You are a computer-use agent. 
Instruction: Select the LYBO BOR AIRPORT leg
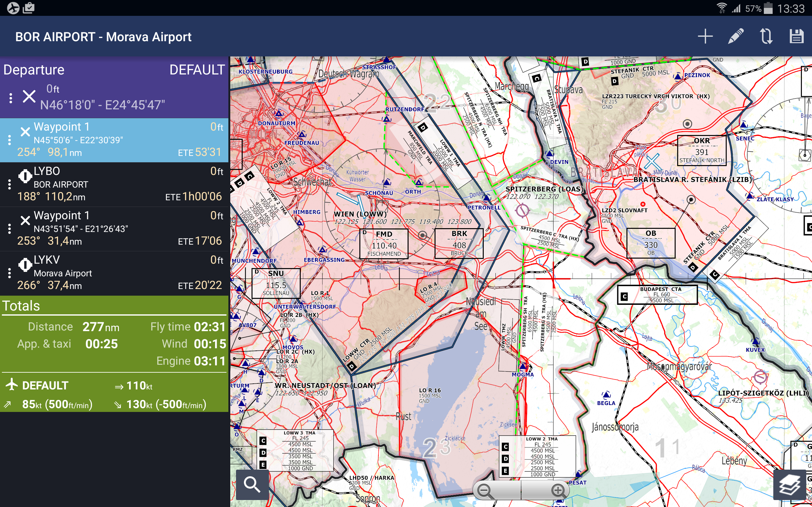(x=114, y=184)
